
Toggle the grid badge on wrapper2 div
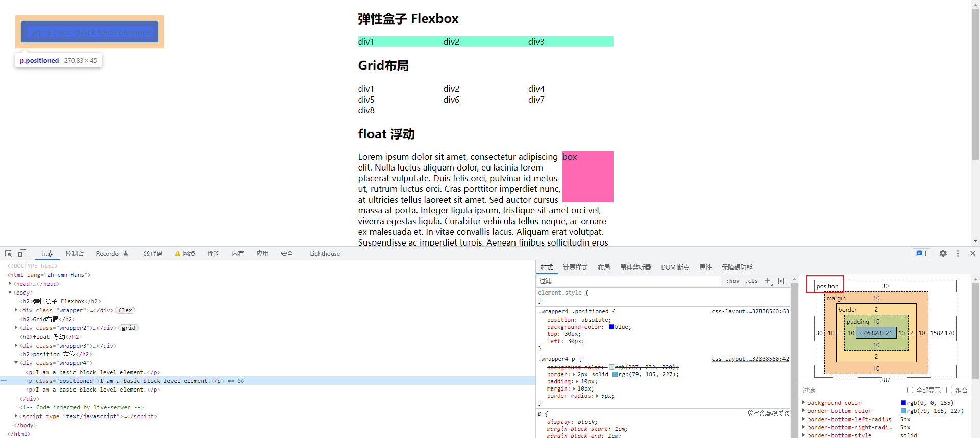point(129,328)
